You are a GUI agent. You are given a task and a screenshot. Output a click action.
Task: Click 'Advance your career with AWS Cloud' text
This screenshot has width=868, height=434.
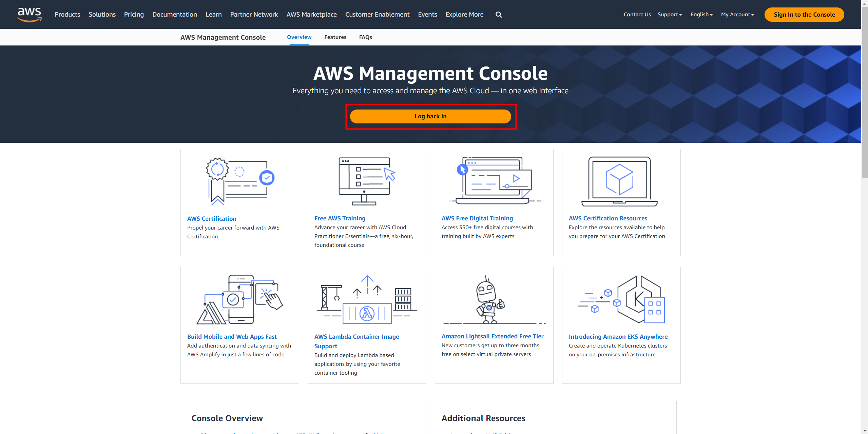(364, 236)
